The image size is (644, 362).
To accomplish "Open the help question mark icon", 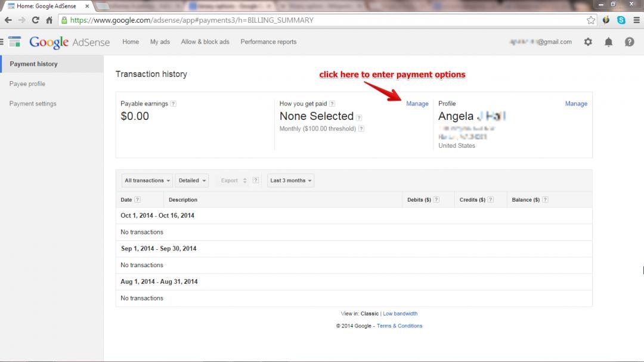I will (x=629, y=42).
